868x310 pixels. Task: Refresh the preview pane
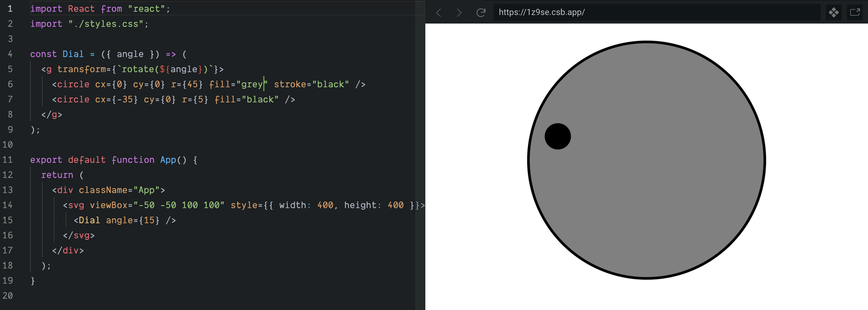click(480, 13)
